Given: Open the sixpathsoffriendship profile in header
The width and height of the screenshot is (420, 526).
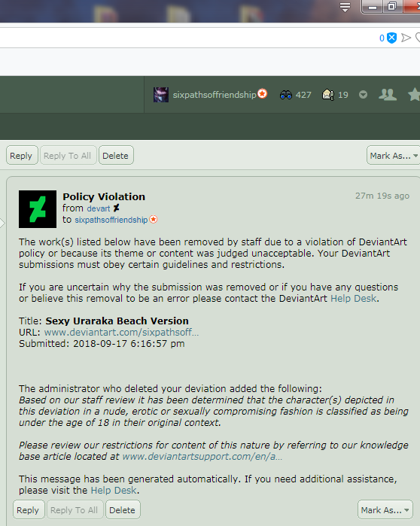Looking at the screenshot, I should [215, 95].
